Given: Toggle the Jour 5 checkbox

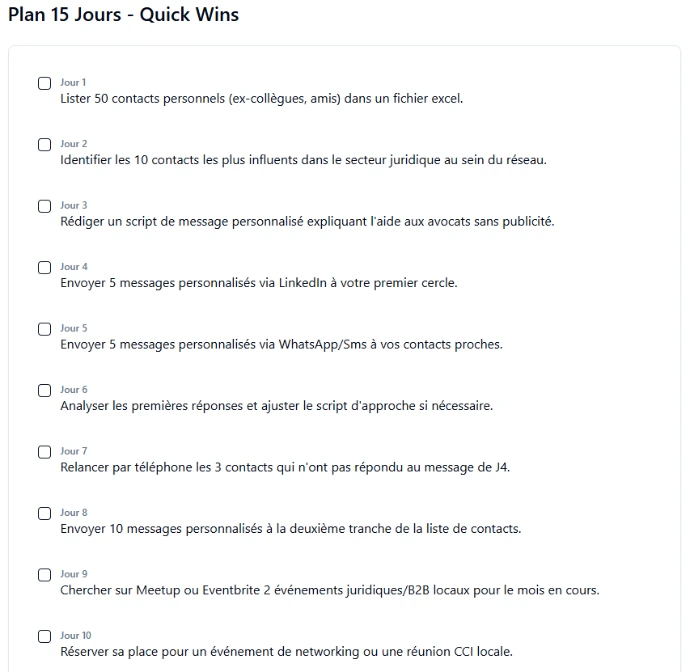Looking at the screenshot, I should (x=45, y=329).
